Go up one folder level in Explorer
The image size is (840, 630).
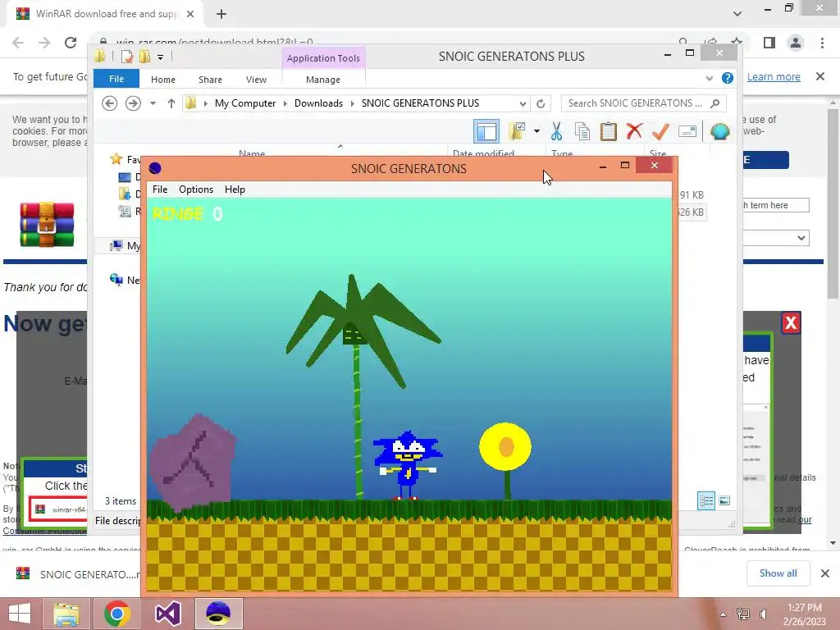click(171, 103)
